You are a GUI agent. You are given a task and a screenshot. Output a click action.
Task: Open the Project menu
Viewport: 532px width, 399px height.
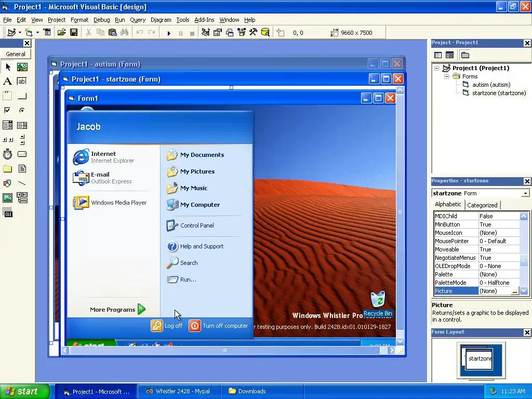(x=56, y=20)
